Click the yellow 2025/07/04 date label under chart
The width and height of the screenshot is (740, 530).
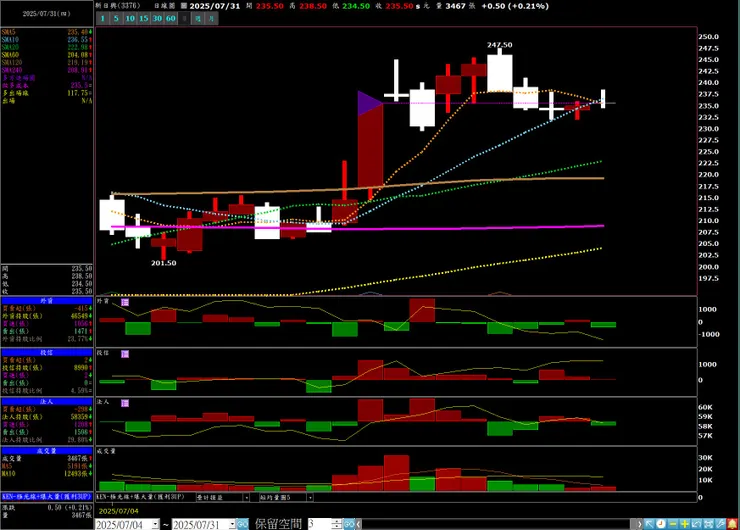tap(118, 511)
